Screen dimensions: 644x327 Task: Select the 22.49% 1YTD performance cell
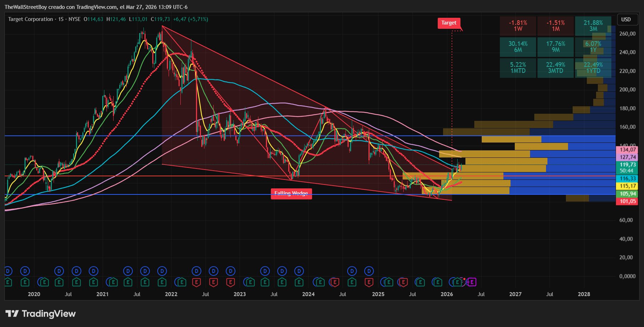[593, 68]
